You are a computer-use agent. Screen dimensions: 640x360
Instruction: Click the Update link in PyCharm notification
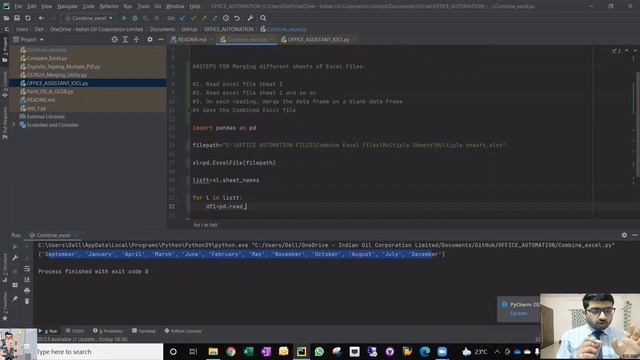(518, 313)
